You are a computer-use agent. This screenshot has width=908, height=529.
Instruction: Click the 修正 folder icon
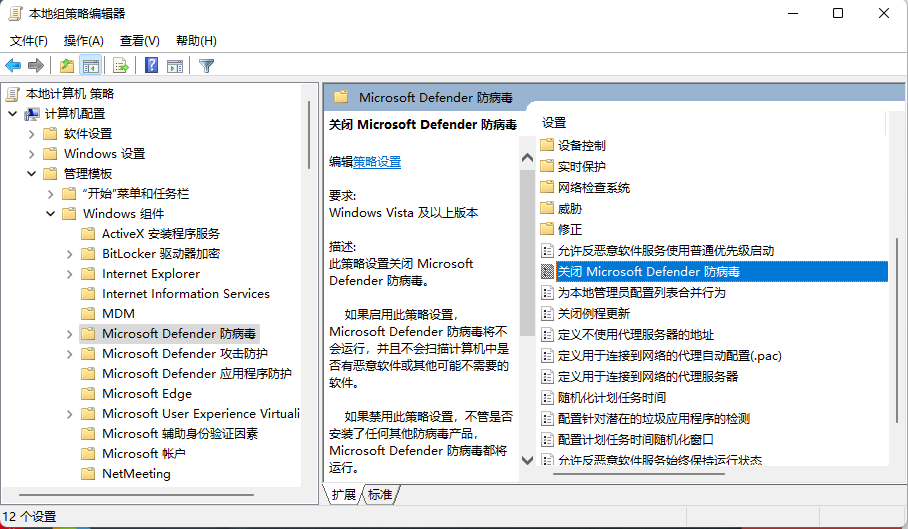[x=547, y=229]
